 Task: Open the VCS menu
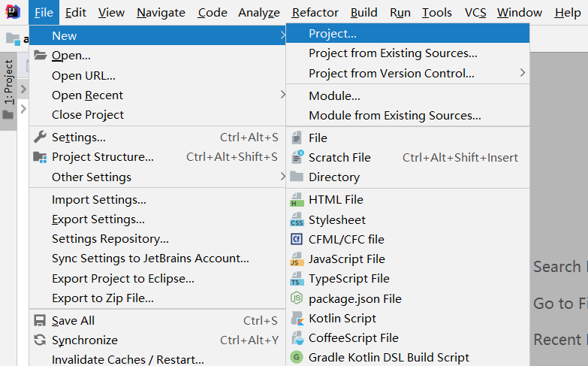pos(475,13)
